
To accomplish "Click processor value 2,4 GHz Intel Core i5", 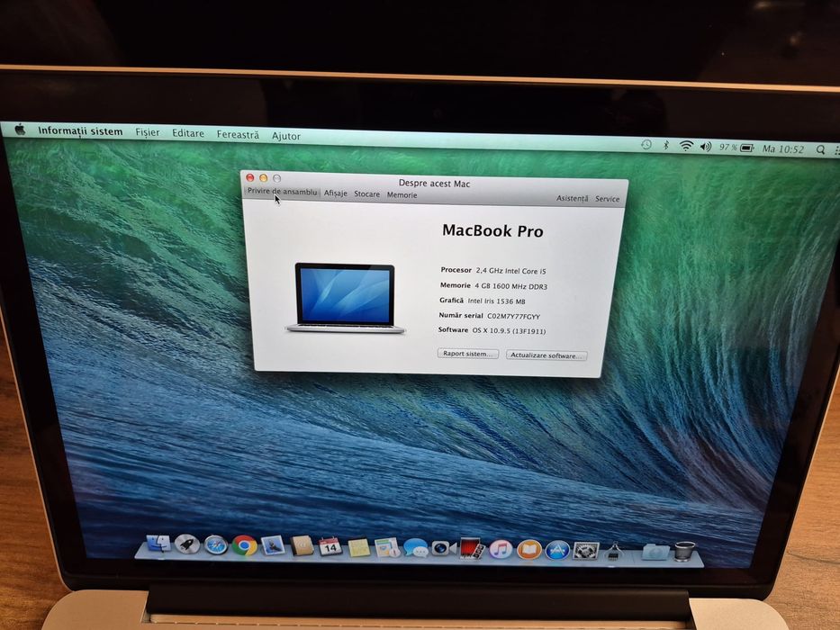I will (x=511, y=271).
